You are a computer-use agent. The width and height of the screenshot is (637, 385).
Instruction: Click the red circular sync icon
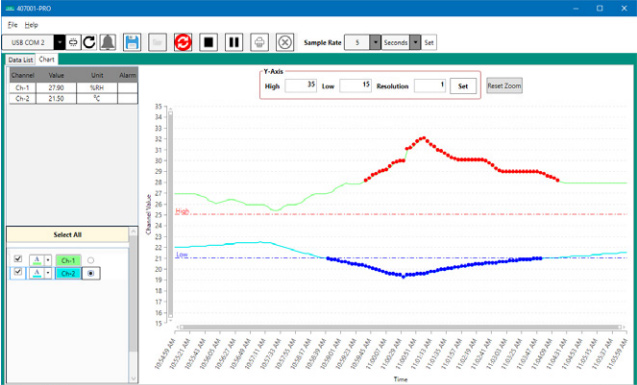click(x=183, y=42)
